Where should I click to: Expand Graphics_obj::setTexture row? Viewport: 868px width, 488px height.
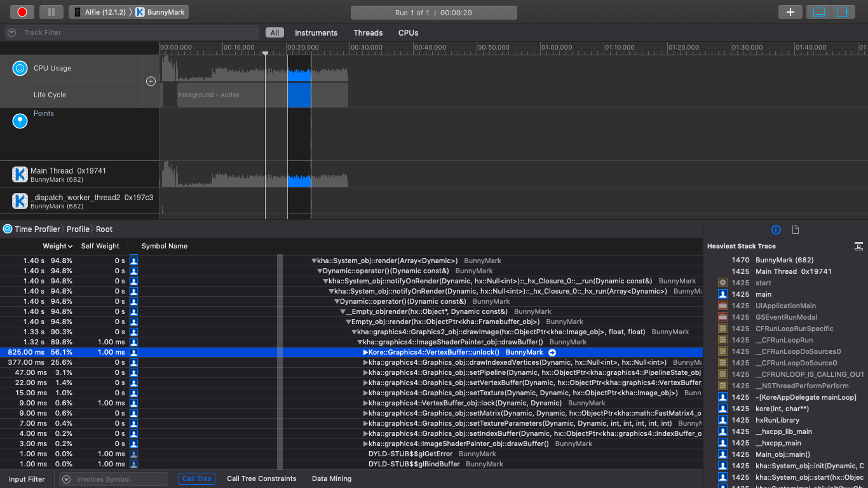pyautogui.click(x=365, y=393)
